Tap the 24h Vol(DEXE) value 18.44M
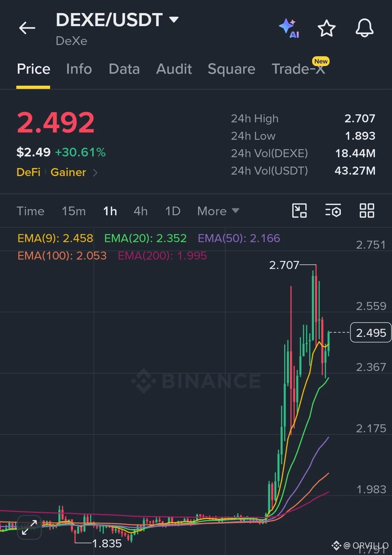 point(355,153)
